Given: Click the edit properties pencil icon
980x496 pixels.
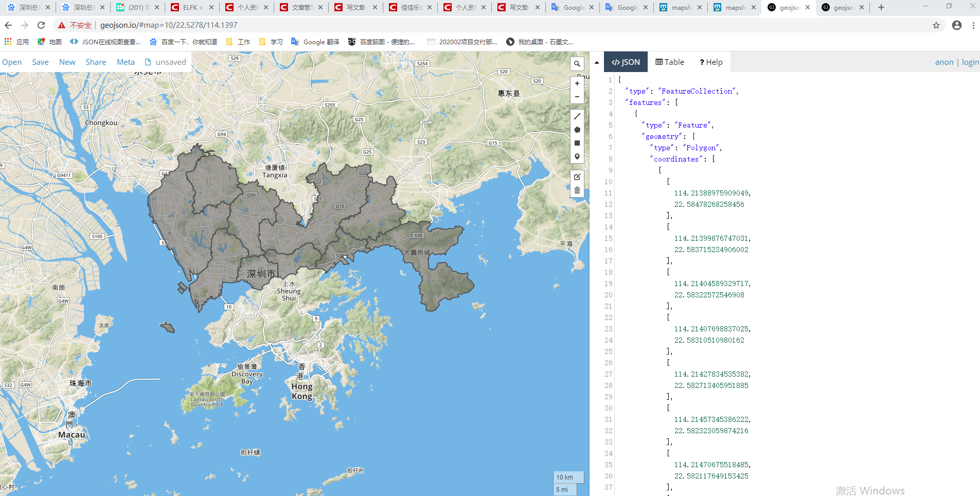Looking at the screenshot, I should (577, 177).
